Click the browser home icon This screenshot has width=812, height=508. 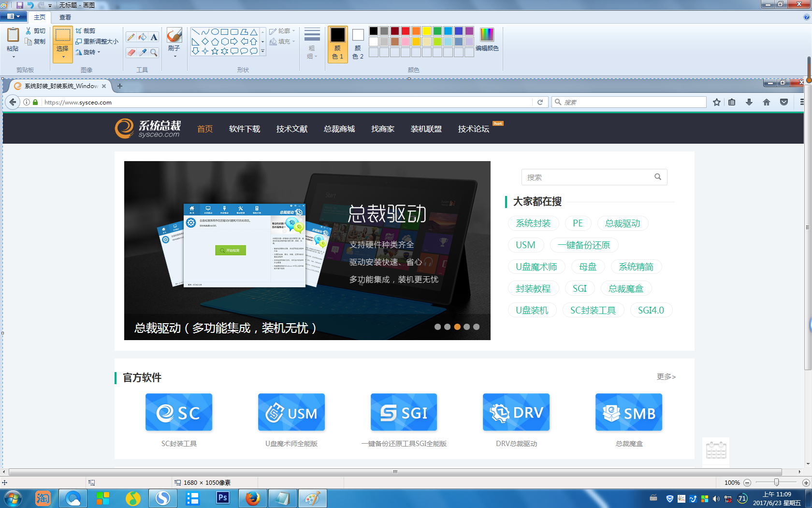[767, 102]
